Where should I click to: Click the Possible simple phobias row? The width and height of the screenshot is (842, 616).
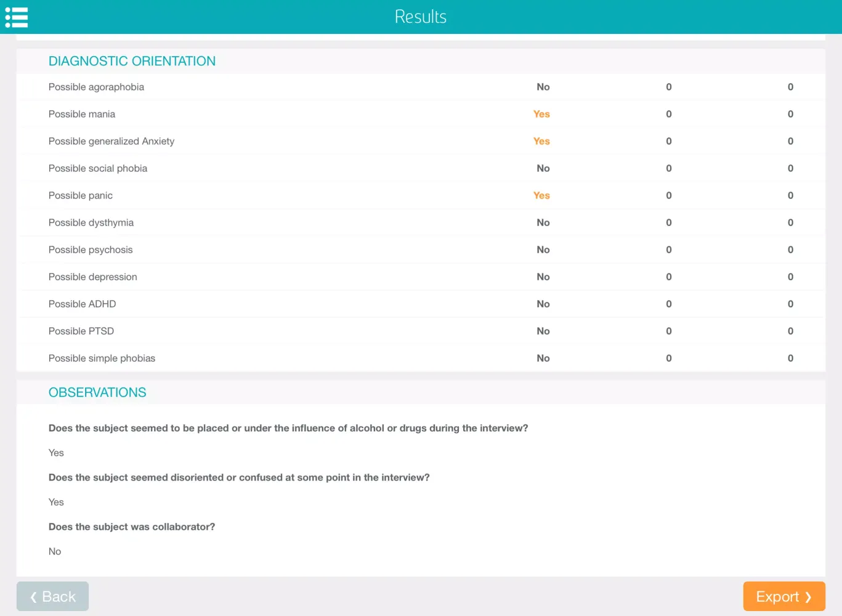click(102, 358)
